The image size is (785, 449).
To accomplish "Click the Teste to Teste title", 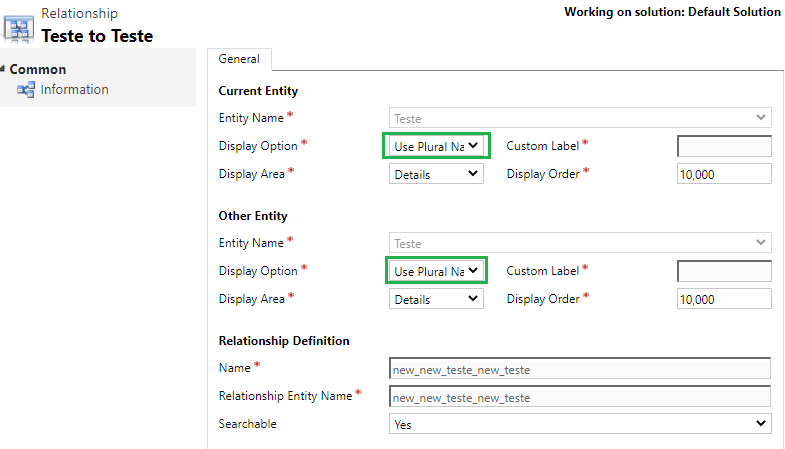I will click(x=97, y=36).
